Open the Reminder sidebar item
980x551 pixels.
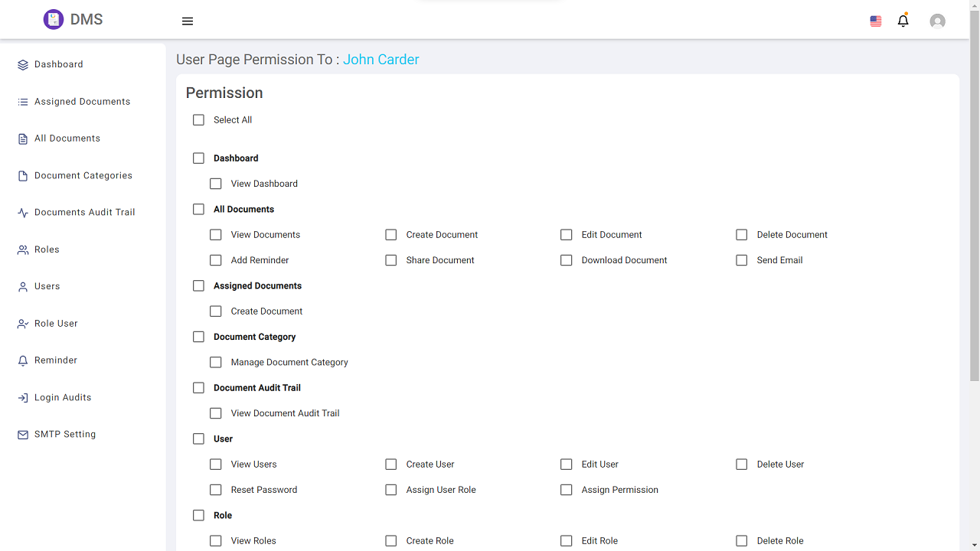click(x=55, y=360)
